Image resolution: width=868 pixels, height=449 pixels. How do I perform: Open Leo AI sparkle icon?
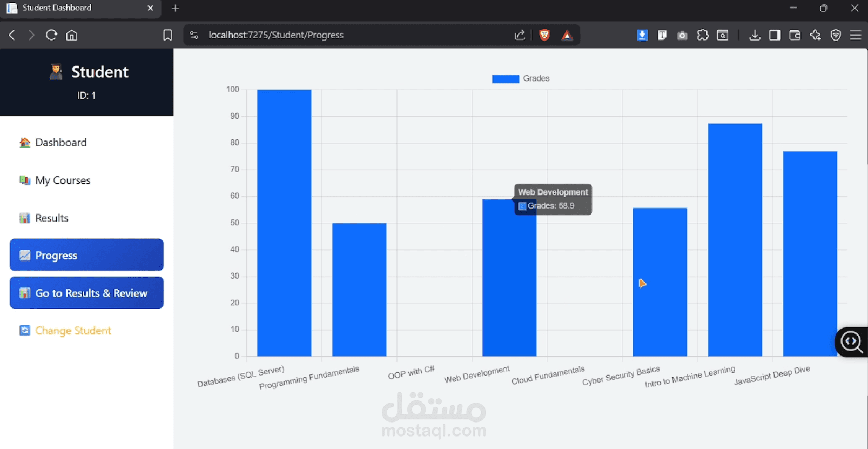(x=815, y=35)
